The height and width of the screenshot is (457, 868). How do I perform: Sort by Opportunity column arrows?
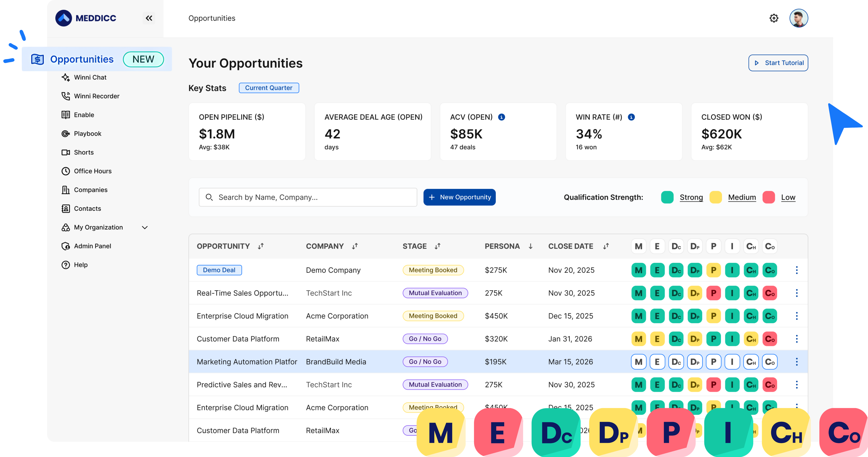coord(260,246)
